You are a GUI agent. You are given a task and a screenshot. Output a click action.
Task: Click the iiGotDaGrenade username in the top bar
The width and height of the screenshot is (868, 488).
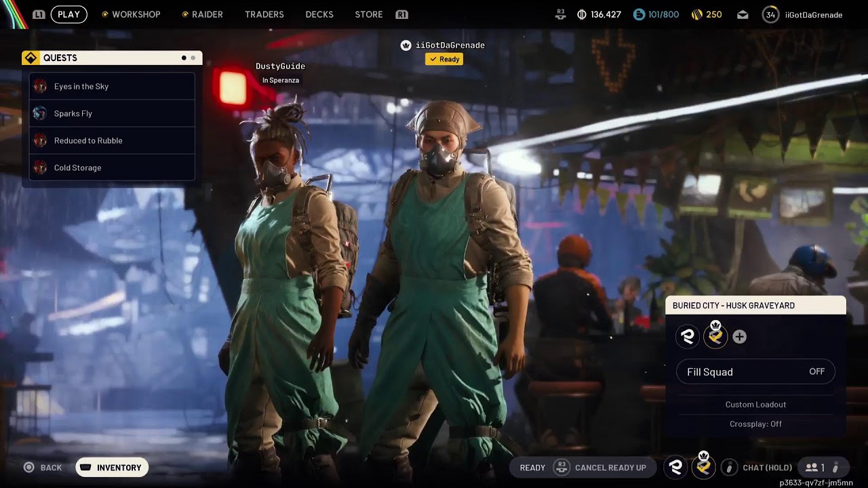coord(813,14)
